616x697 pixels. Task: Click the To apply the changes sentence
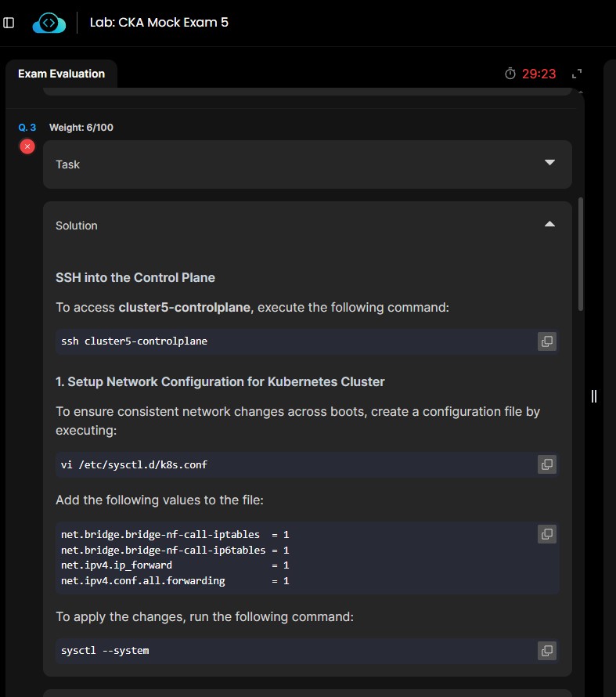pos(205,617)
